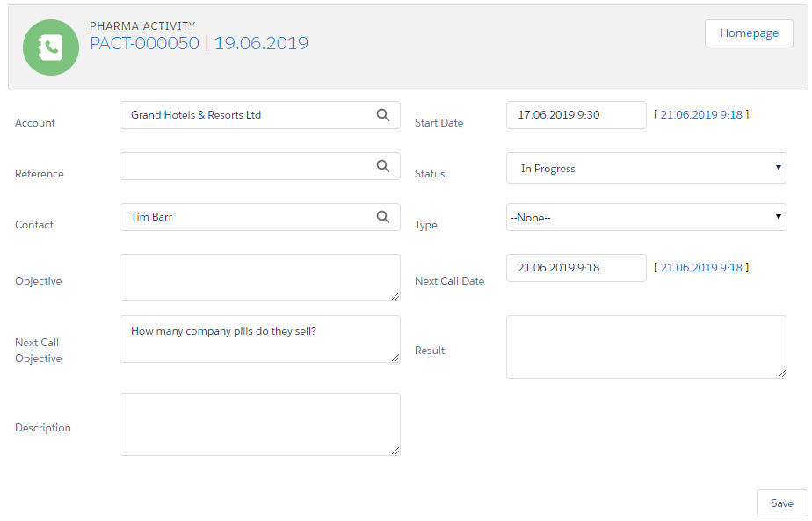Screen dimensions: 812x521
Task: Save the pharma activity record
Action: [x=781, y=503]
